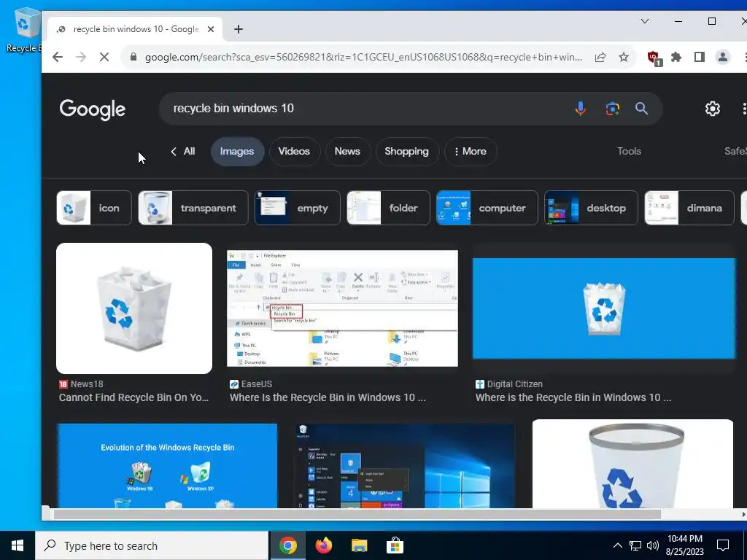The height and width of the screenshot is (560, 747).
Task: Open the Extensions puzzle piece menu
Action: pyautogui.click(x=676, y=57)
